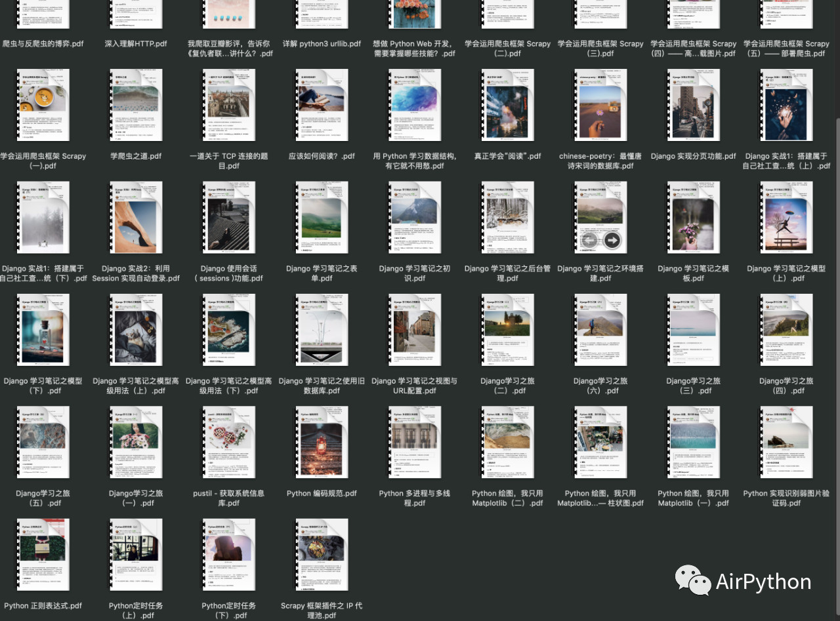Select label Python 绘图，我只用 Matplotlib(一).pdf
This screenshot has height=621, width=840.
click(694, 498)
